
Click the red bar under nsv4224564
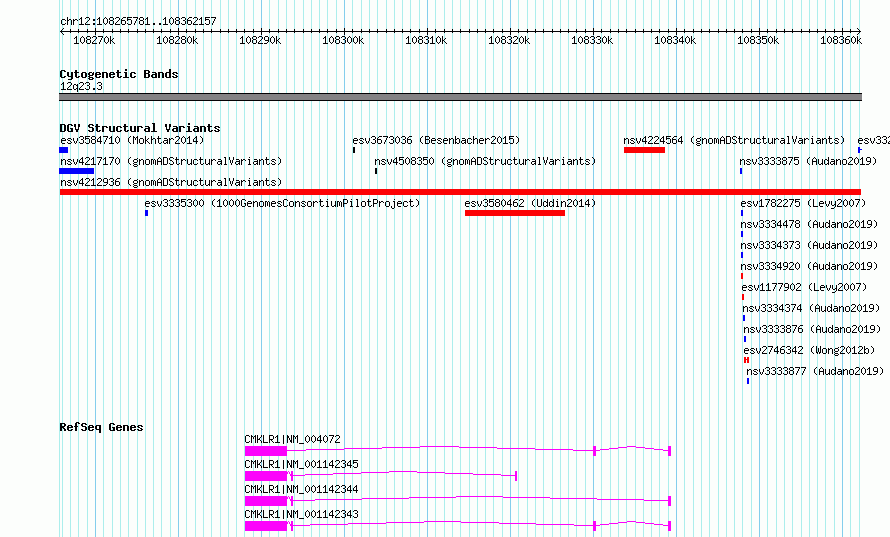click(x=644, y=150)
